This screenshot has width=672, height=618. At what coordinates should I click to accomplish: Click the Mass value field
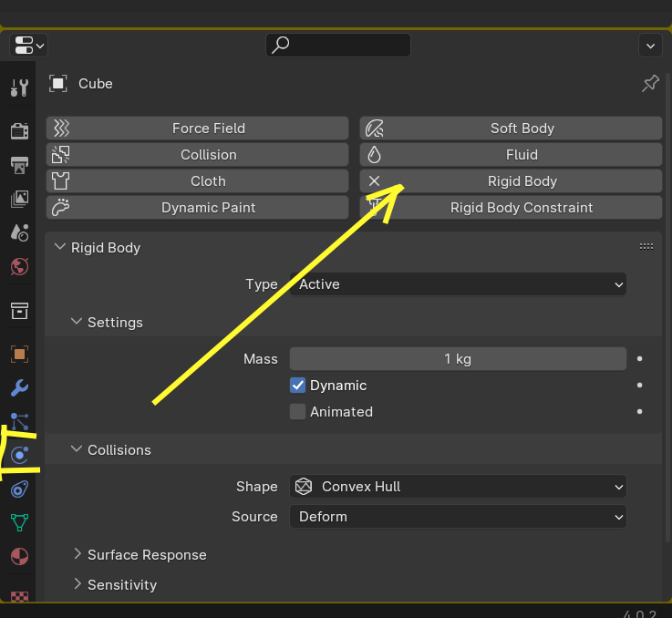pyautogui.click(x=458, y=359)
